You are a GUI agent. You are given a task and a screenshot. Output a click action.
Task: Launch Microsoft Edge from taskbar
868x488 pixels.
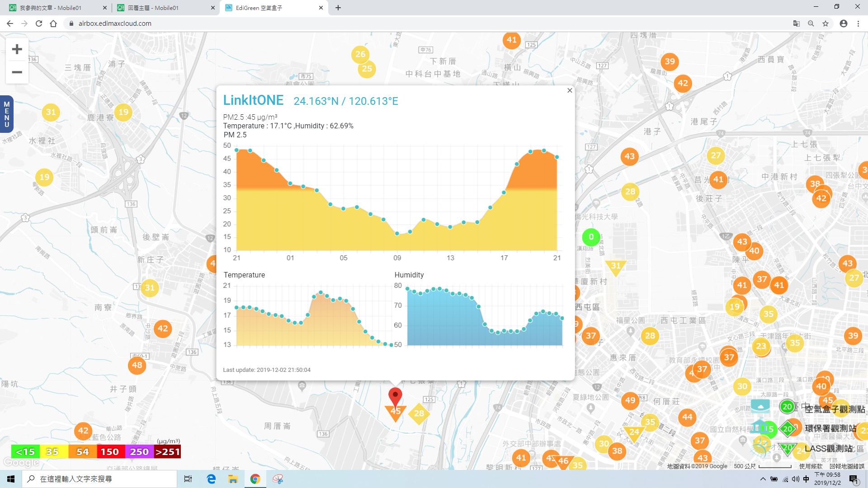coord(211,479)
